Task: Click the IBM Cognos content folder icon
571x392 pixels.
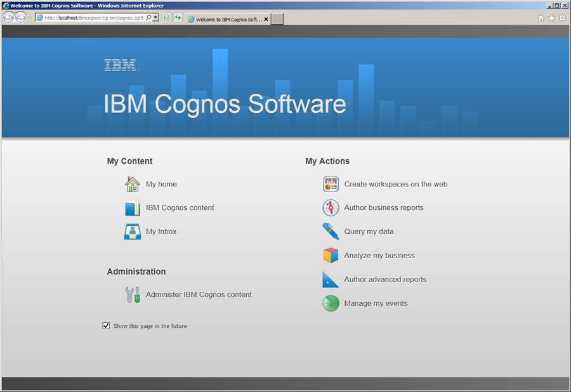Action: point(133,208)
